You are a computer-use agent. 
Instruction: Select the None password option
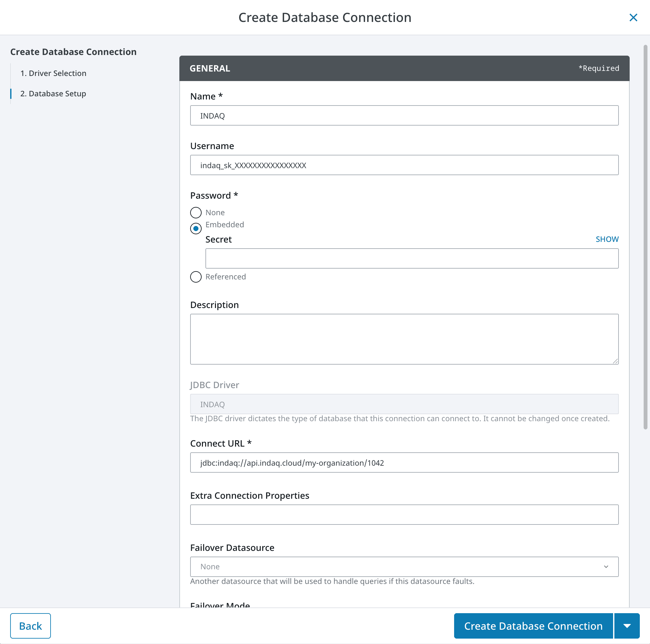point(196,213)
